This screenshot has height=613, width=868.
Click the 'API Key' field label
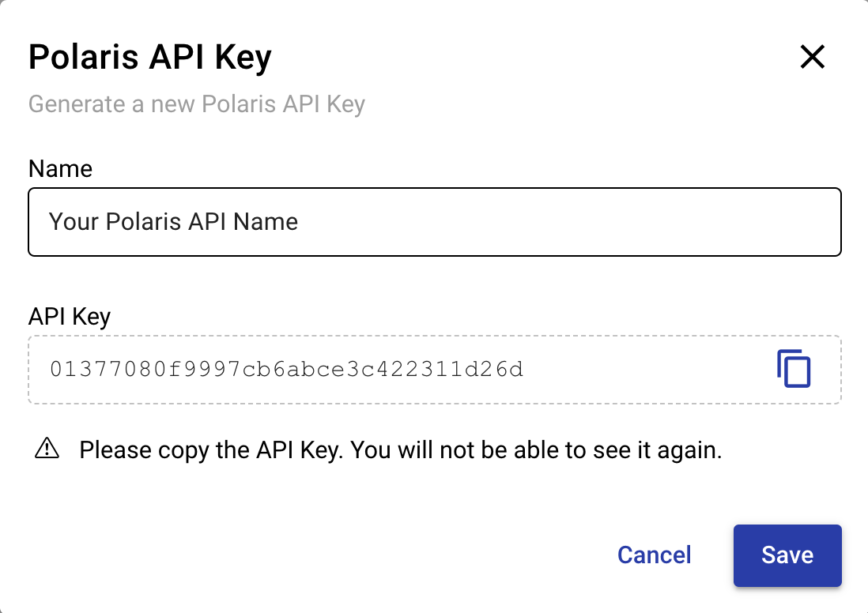click(70, 317)
